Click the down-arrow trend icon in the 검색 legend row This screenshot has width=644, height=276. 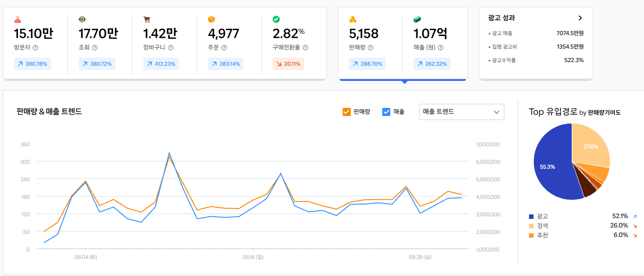point(635,226)
